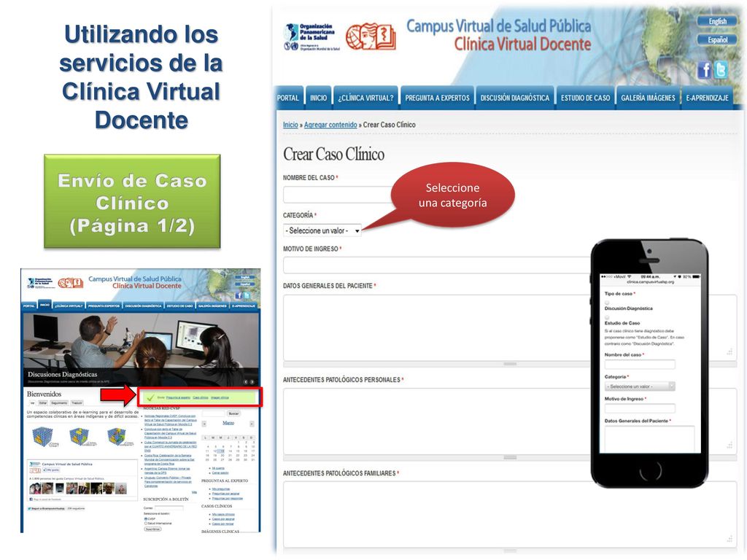The image size is (747, 560).
Task: Click the Me gusta button in Facebook widget
Action: tap(51, 470)
